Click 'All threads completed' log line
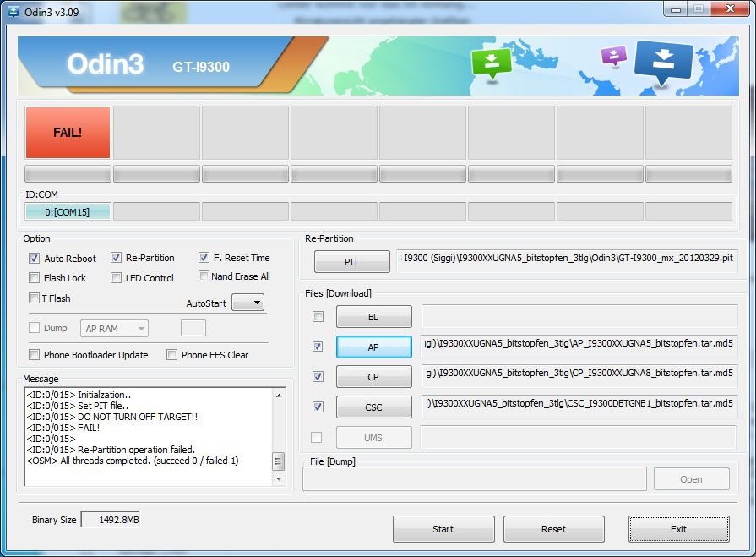Screen dimensions: 756x557 pos(133,461)
